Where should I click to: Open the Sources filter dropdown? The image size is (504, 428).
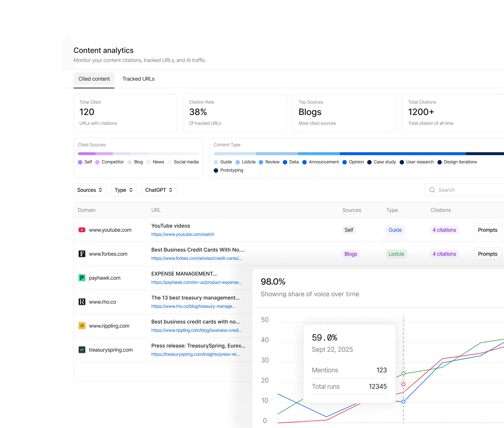[90, 190]
